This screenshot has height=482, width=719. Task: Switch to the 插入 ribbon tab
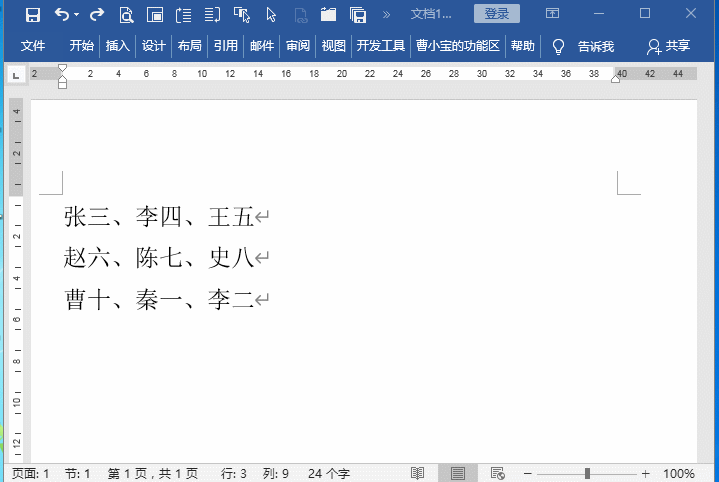pos(117,46)
